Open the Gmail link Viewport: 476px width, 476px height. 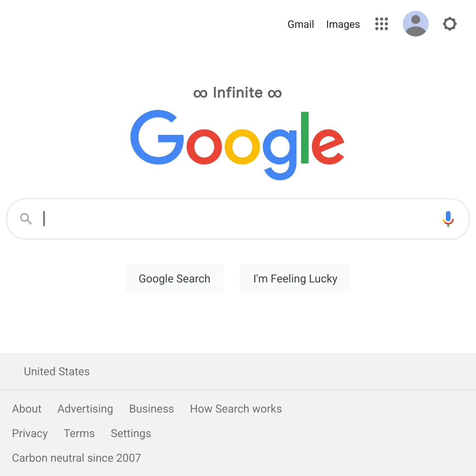coord(301,24)
